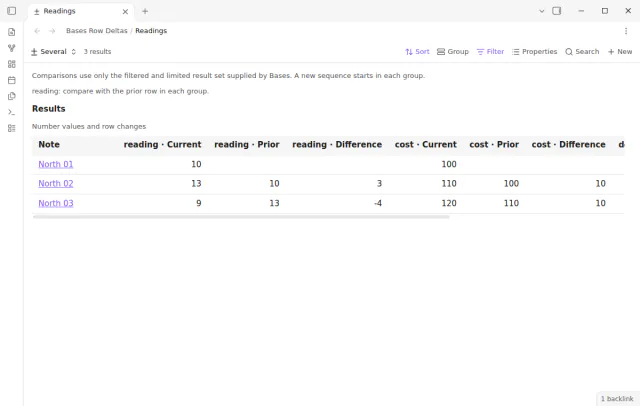Click the Group toolbar button
This screenshot has width=640, height=406.
click(x=453, y=52)
